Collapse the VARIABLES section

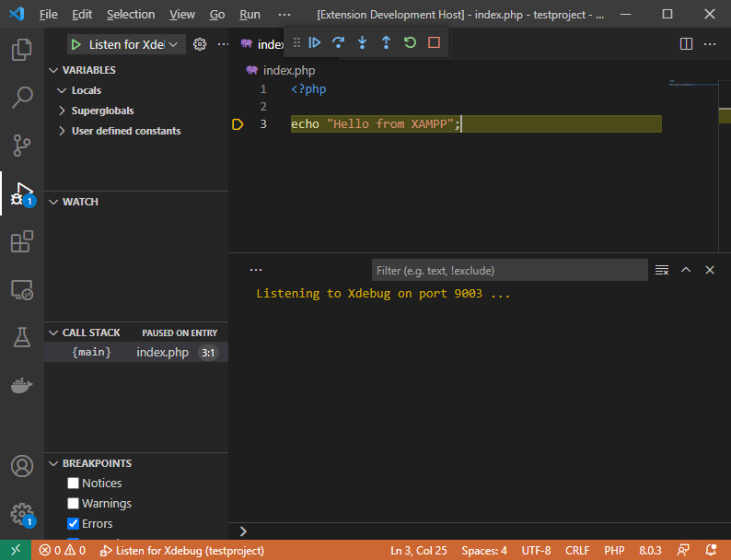tap(53, 70)
